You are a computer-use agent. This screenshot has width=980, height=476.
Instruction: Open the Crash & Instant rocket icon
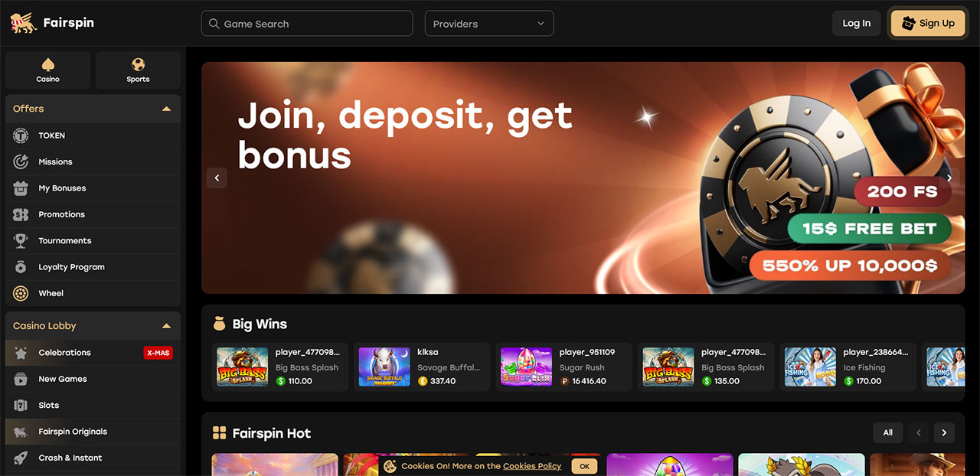click(21, 458)
